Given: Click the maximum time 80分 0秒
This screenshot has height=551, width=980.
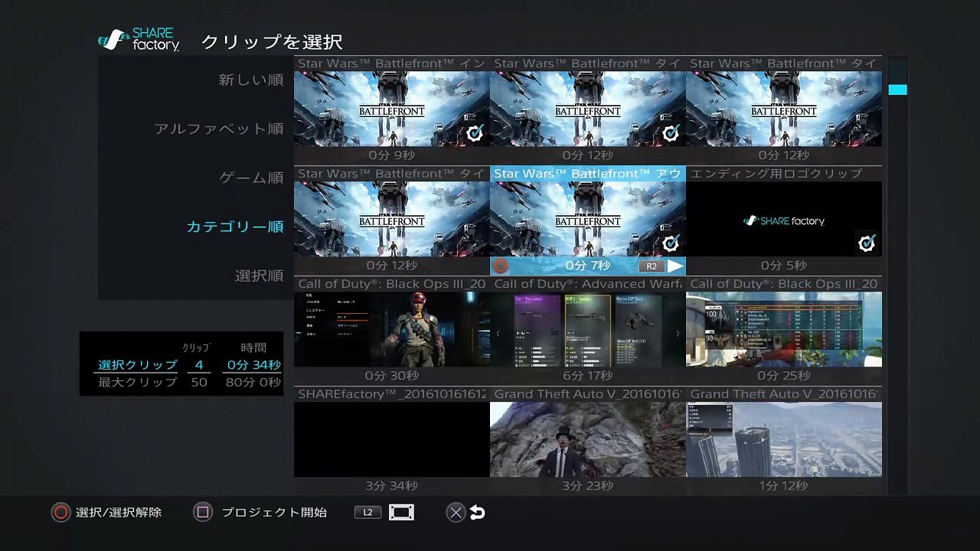Looking at the screenshot, I should pyautogui.click(x=253, y=382).
